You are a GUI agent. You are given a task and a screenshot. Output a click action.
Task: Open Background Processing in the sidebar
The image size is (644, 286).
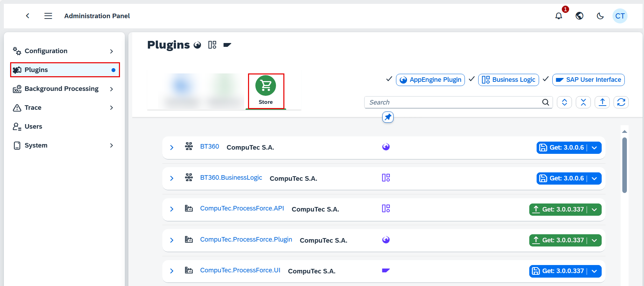(x=65, y=89)
